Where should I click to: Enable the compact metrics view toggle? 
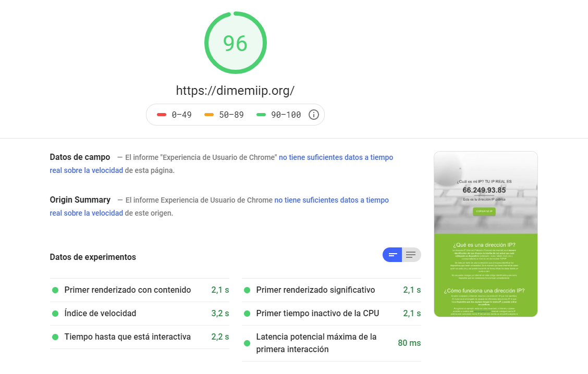(x=392, y=255)
